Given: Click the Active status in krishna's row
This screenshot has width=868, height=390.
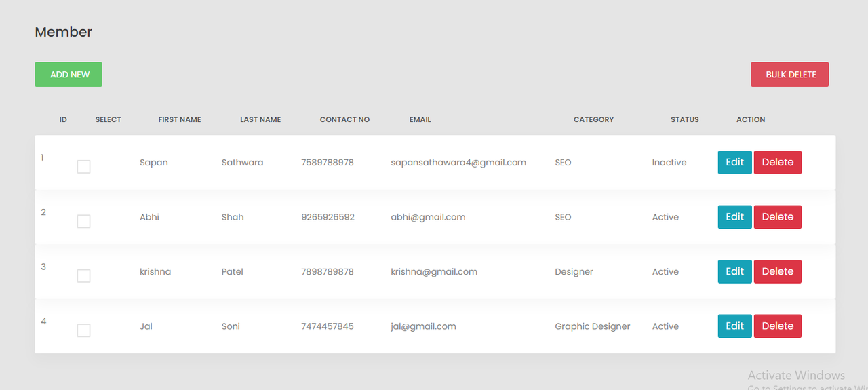Looking at the screenshot, I should [x=665, y=271].
